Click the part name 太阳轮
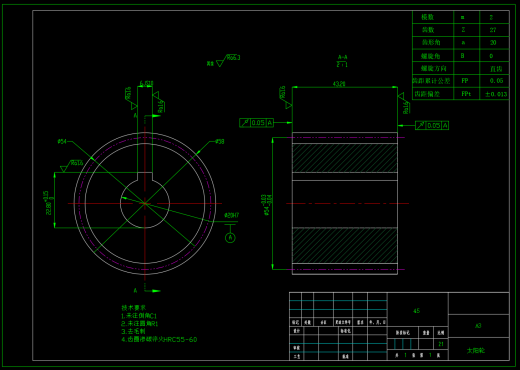Screen dimensions: 520x370 click(x=476, y=350)
